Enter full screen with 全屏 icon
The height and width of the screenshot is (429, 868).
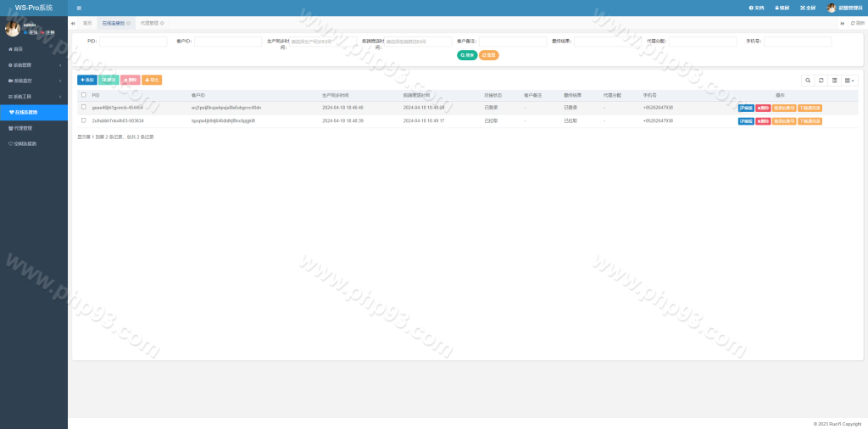coord(807,8)
